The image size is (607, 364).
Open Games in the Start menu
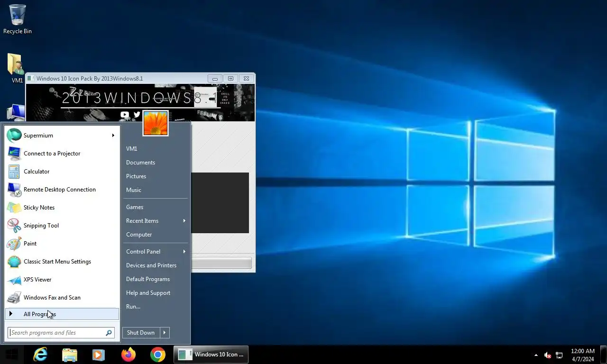[156, 207]
